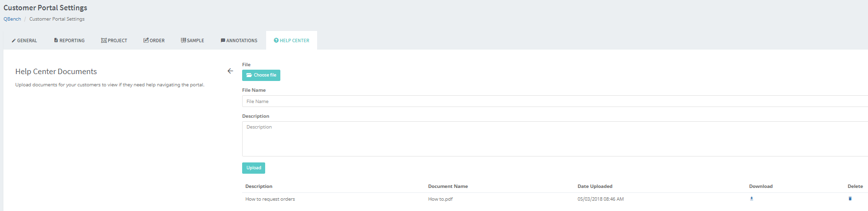
Task: Click the back arrow beside Help Center Documents
Action: [x=230, y=71]
